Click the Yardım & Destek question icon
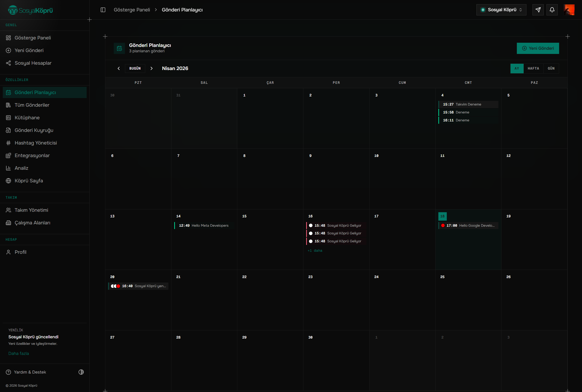Screen dimensions: 582x392 coord(8,372)
